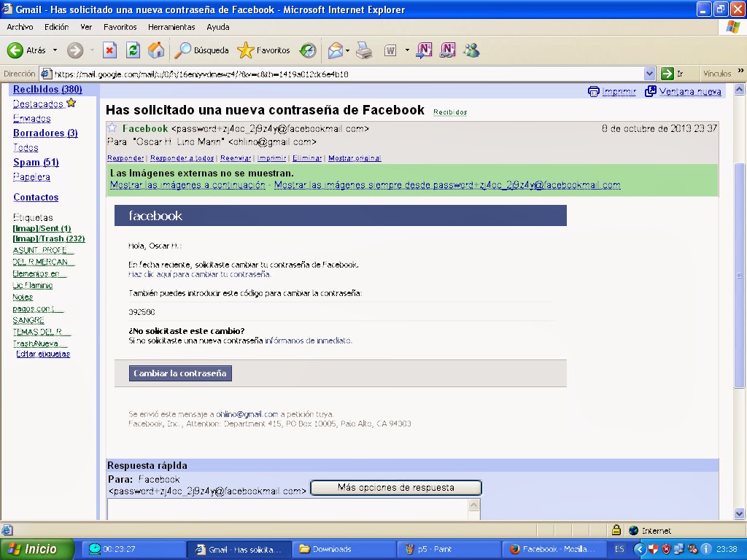
Task: Click the Reenviar link
Action: pyautogui.click(x=236, y=158)
